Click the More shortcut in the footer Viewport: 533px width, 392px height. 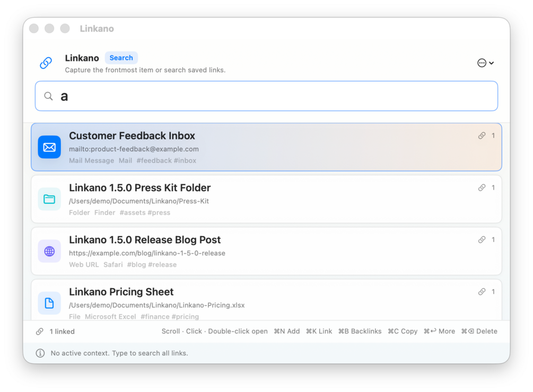pos(439,331)
